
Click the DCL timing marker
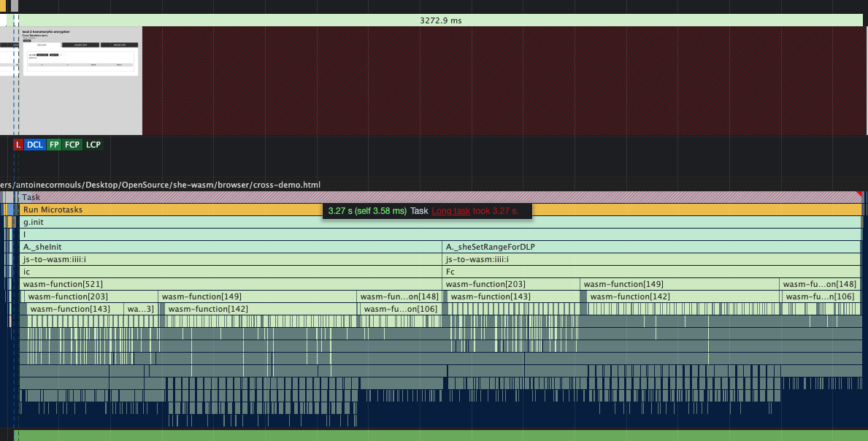(x=35, y=145)
